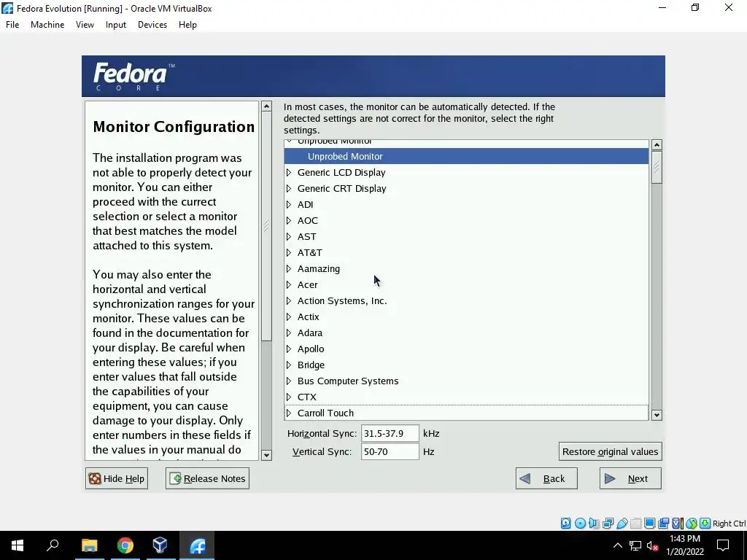The width and height of the screenshot is (747, 560).
Task: Click the Vertical Sync input field
Action: point(390,451)
